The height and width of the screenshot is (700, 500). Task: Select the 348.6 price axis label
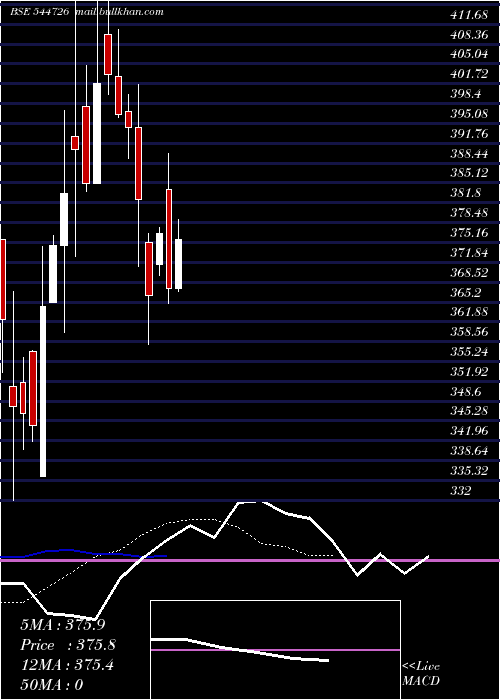(x=466, y=392)
